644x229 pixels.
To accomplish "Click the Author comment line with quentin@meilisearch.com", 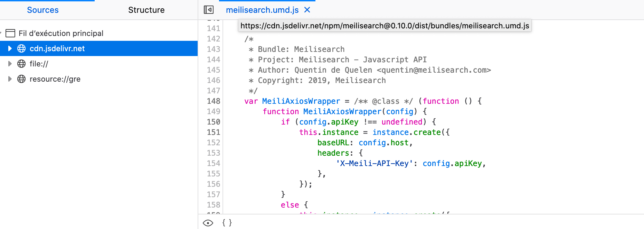I will pyautogui.click(x=370, y=70).
